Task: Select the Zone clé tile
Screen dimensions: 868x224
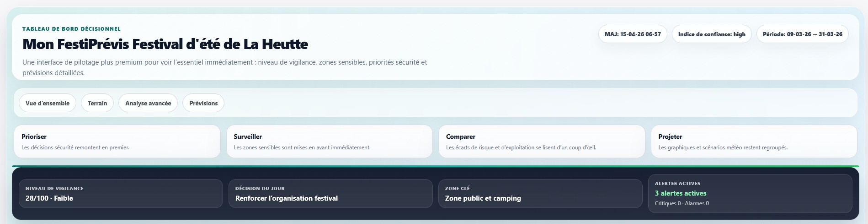Action: click(x=540, y=194)
